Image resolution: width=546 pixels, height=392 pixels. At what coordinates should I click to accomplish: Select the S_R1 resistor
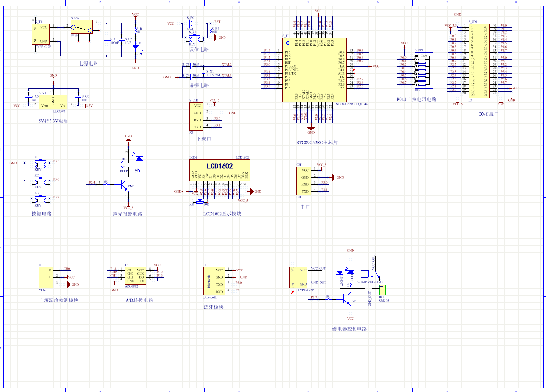[136, 31]
